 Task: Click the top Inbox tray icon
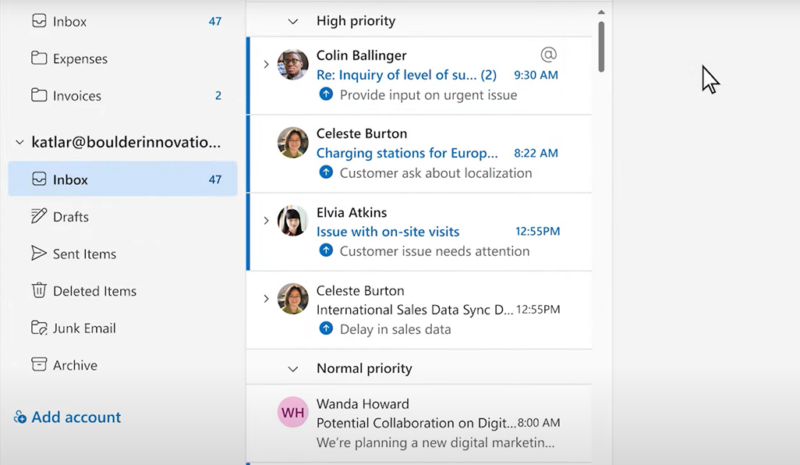tap(39, 20)
